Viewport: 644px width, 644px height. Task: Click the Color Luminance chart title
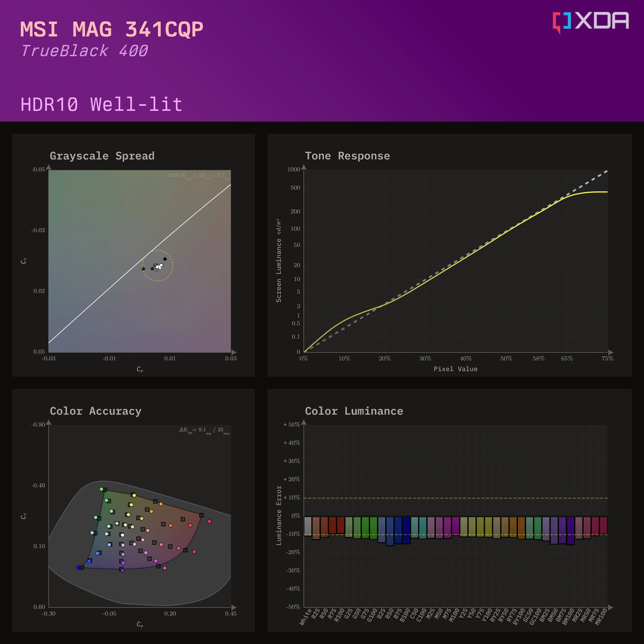[x=354, y=411]
